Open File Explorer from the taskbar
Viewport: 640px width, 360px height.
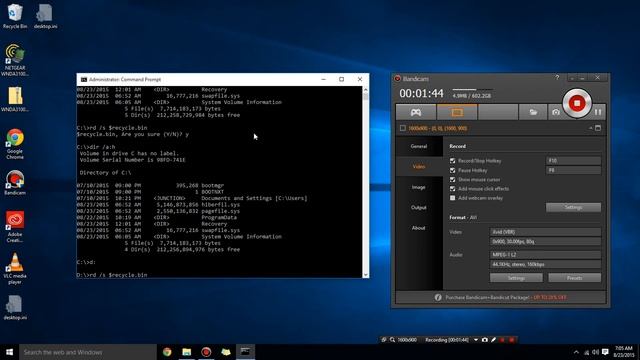pos(187,352)
